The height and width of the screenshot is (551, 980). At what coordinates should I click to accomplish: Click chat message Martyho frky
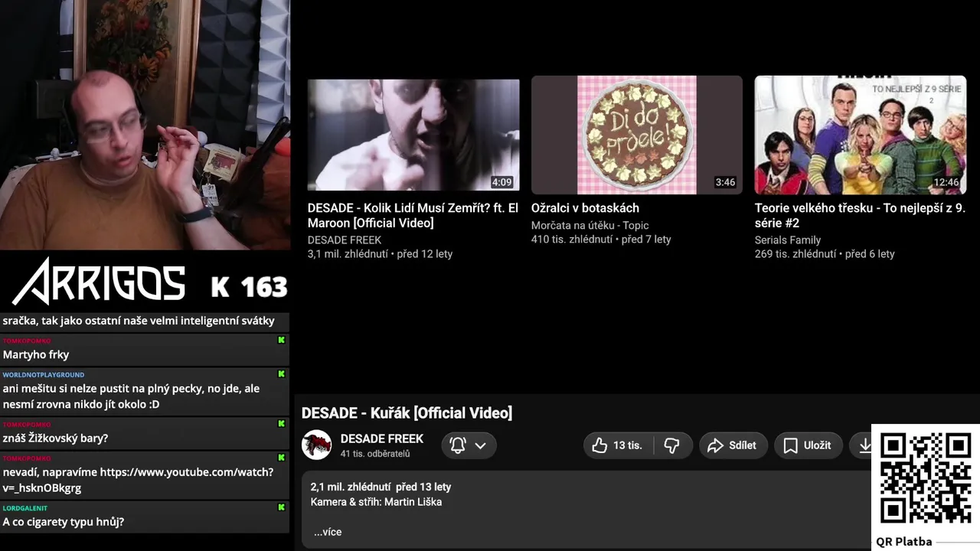pyautogui.click(x=36, y=354)
